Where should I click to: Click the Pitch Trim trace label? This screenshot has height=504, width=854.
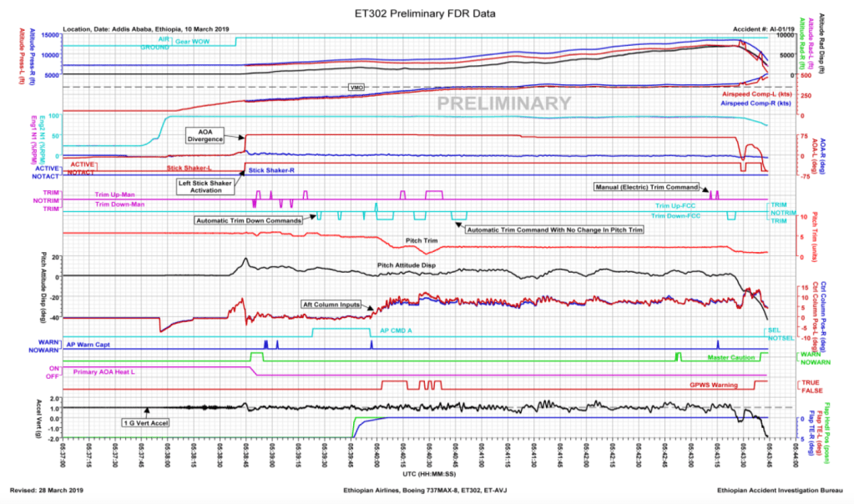point(422,240)
